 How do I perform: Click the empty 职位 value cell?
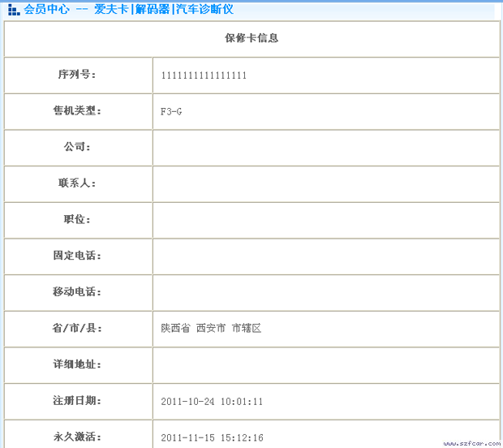[325, 220]
